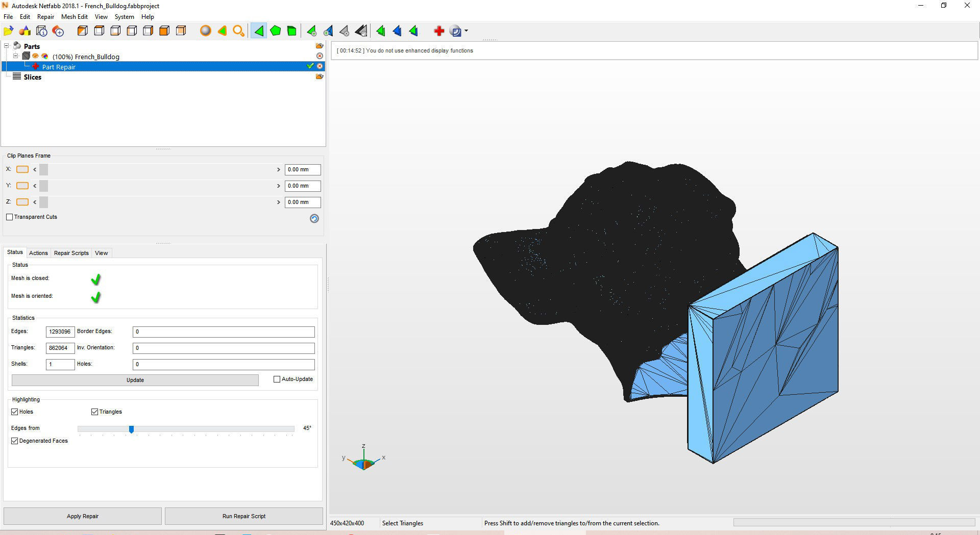Click the Run Repair Script button
Viewport: 980px width, 535px height.
(244, 516)
